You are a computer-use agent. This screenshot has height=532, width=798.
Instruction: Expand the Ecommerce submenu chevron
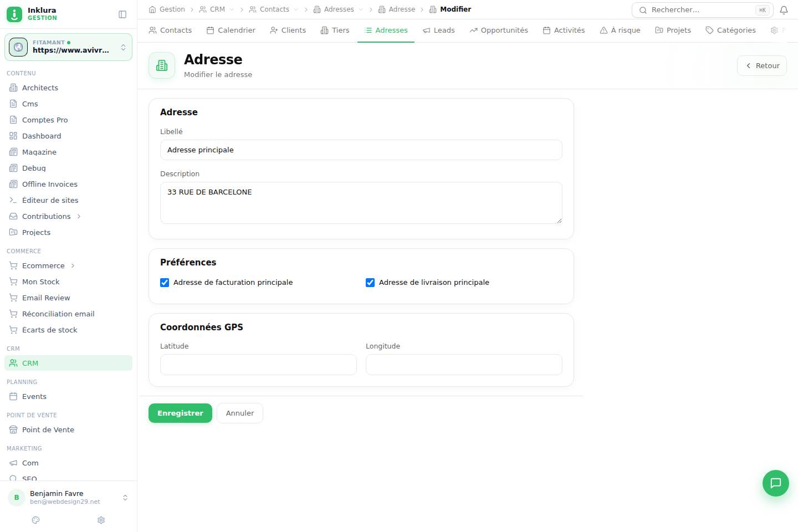[x=73, y=265]
